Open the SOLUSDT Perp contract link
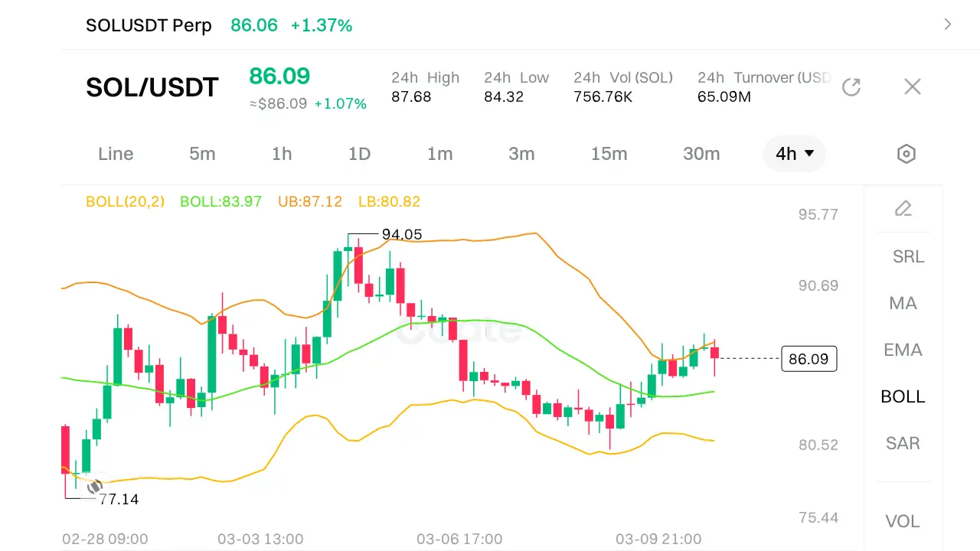This screenshot has width=980, height=551. pos(149,25)
